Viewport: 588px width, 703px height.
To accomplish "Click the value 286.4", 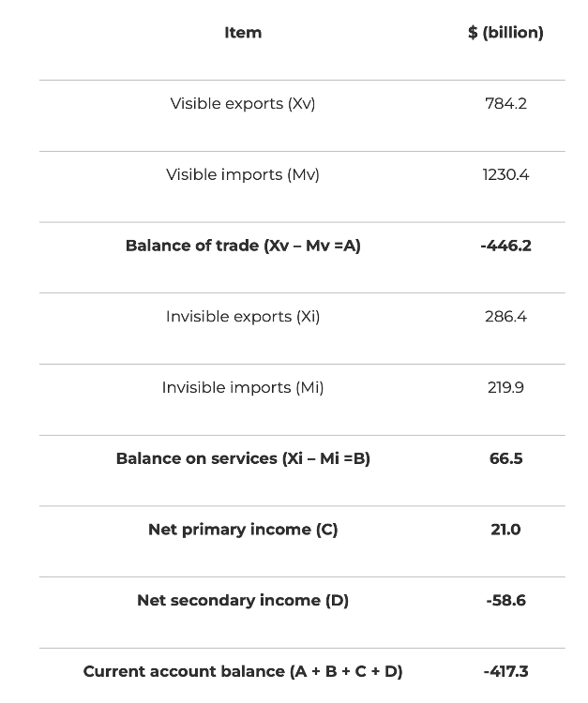I will coord(505,317).
